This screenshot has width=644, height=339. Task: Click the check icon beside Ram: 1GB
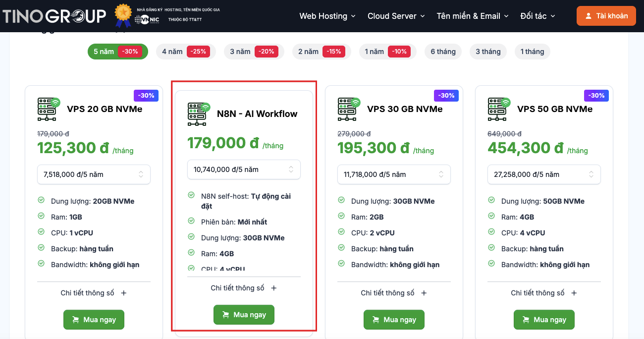tap(41, 216)
